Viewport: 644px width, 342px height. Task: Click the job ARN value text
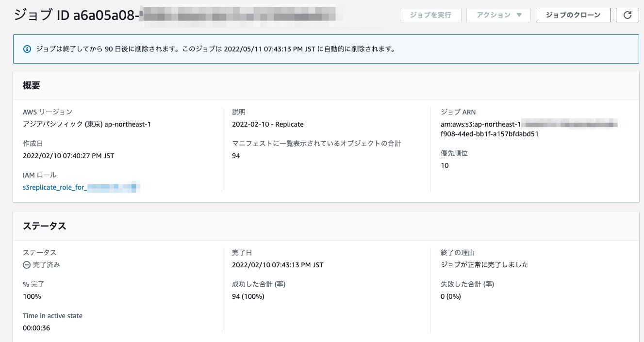click(489, 134)
